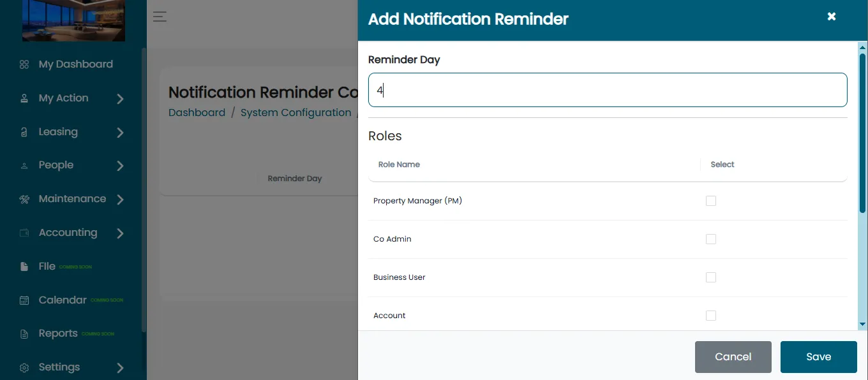Click the My Dashboard grid icon
The image size is (868, 380).
[24, 64]
